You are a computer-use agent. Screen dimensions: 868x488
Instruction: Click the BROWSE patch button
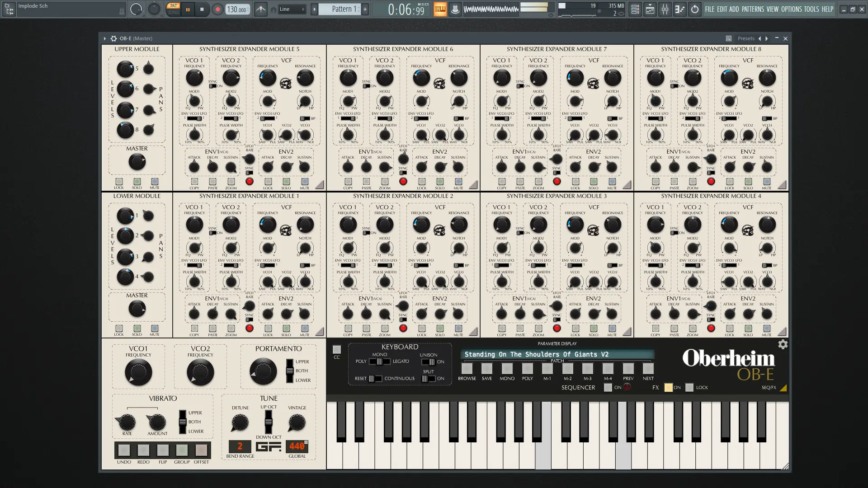[467, 369]
